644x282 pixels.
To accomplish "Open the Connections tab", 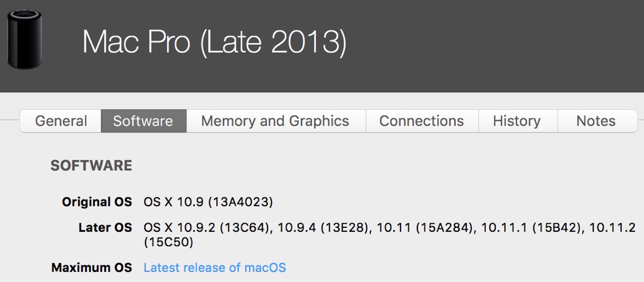I will tap(422, 121).
